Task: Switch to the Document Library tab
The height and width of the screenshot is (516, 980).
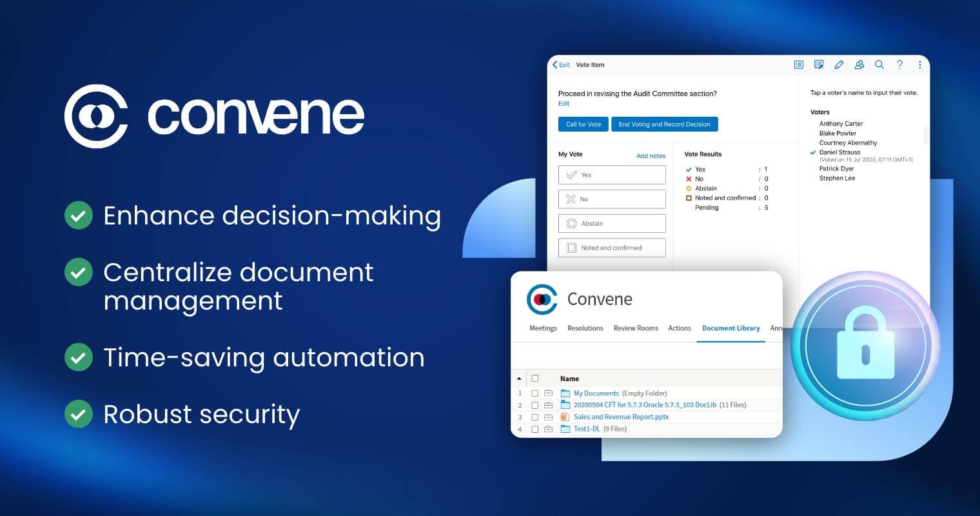Action: 730,328
